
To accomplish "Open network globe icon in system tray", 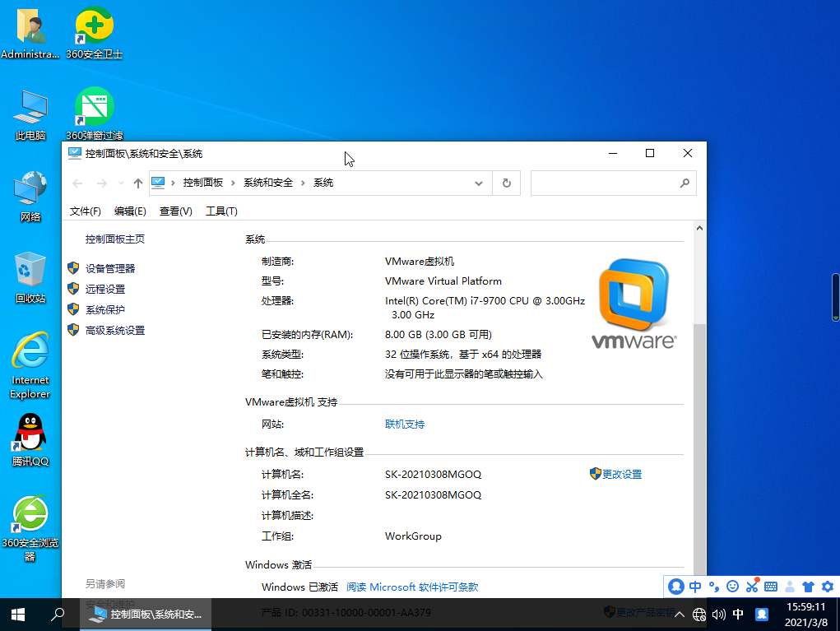I will (x=699, y=615).
